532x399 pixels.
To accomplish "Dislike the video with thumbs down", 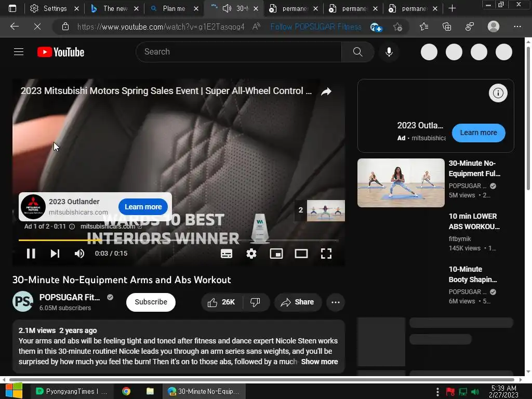I will coord(256,302).
